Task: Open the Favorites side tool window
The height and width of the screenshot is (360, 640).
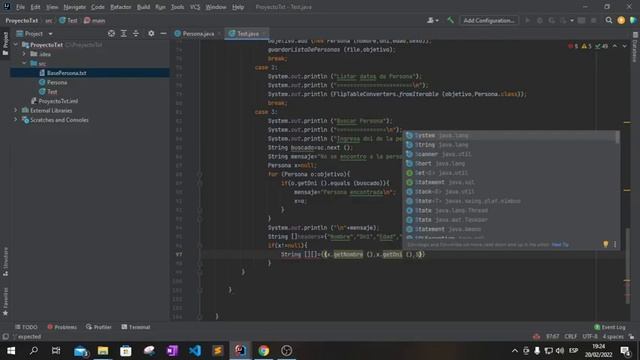Action: pyautogui.click(x=5, y=301)
